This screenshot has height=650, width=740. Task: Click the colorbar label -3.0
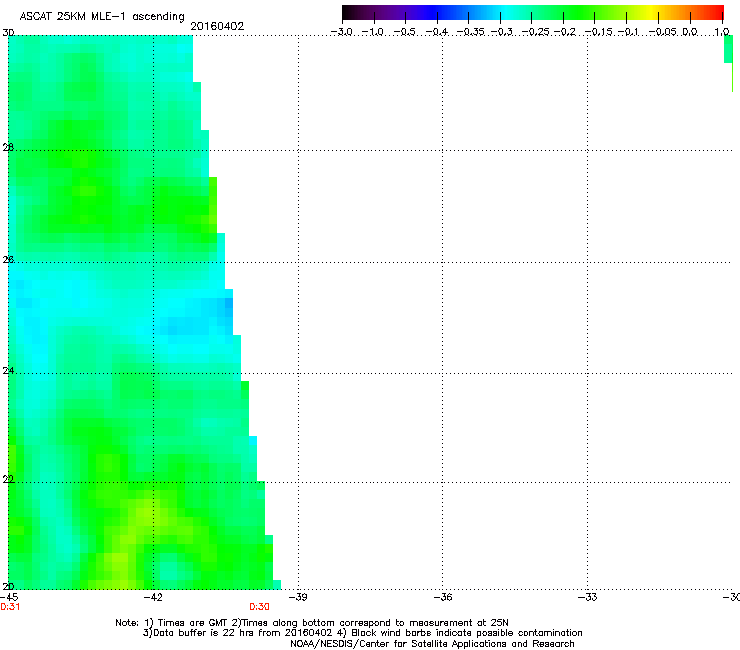point(341,32)
